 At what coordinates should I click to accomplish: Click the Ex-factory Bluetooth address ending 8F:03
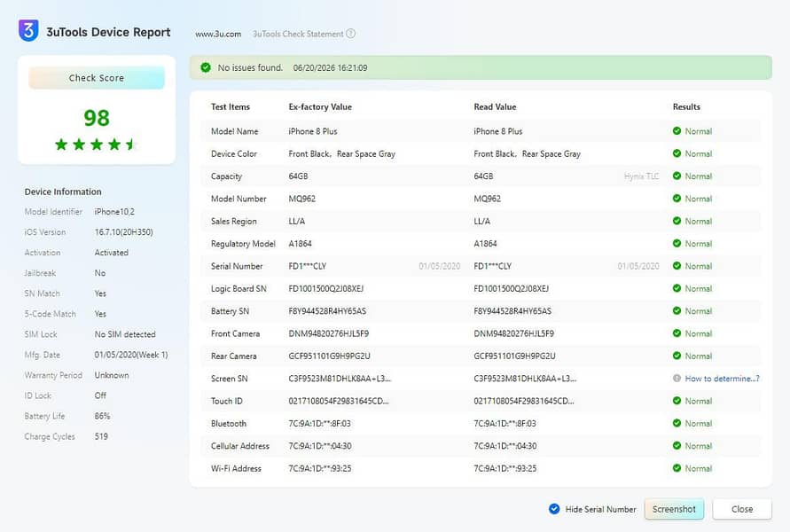coord(319,424)
